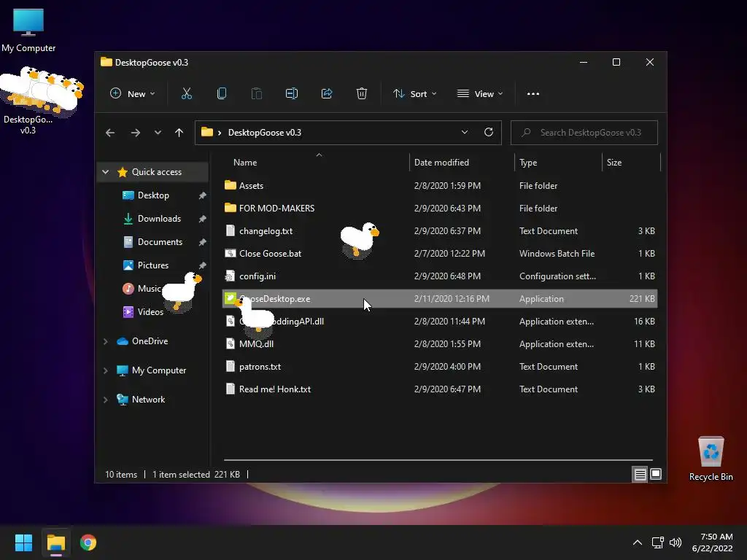Viewport: 747px width, 560px height.
Task: Launch Google Chrome from the taskbar
Action: (x=88, y=542)
